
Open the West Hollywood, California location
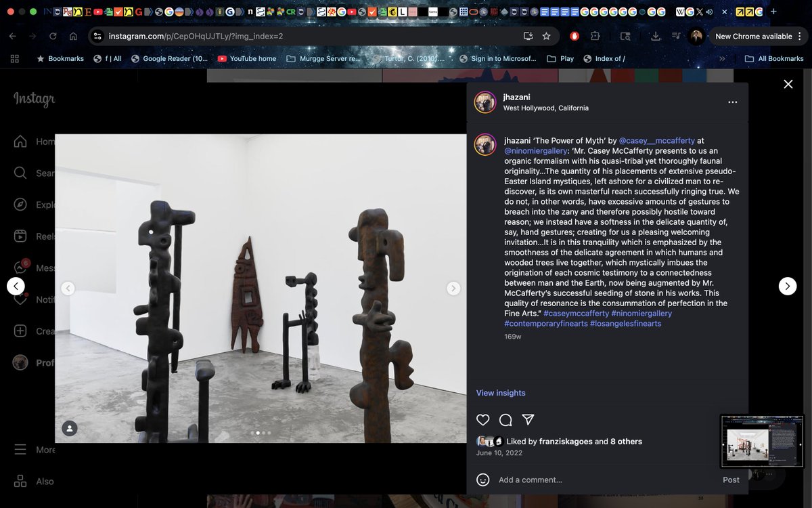[x=545, y=108]
